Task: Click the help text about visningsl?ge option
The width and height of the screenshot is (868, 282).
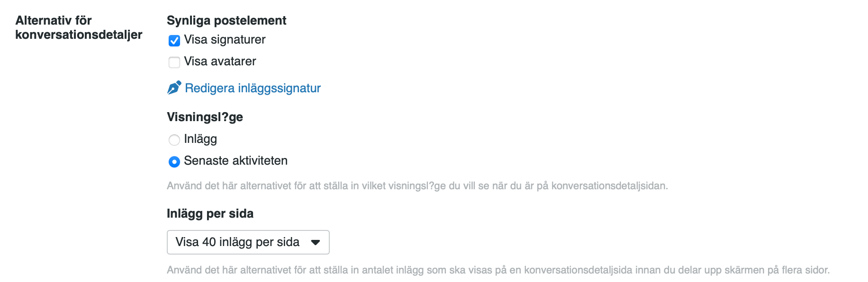Action: [x=417, y=186]
